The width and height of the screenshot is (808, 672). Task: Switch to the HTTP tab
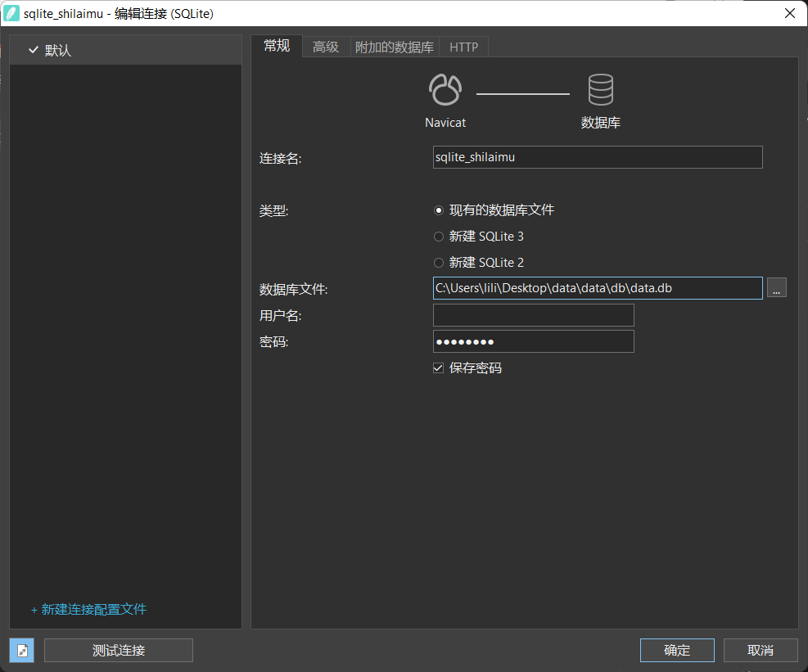click(x=463, y=47)
